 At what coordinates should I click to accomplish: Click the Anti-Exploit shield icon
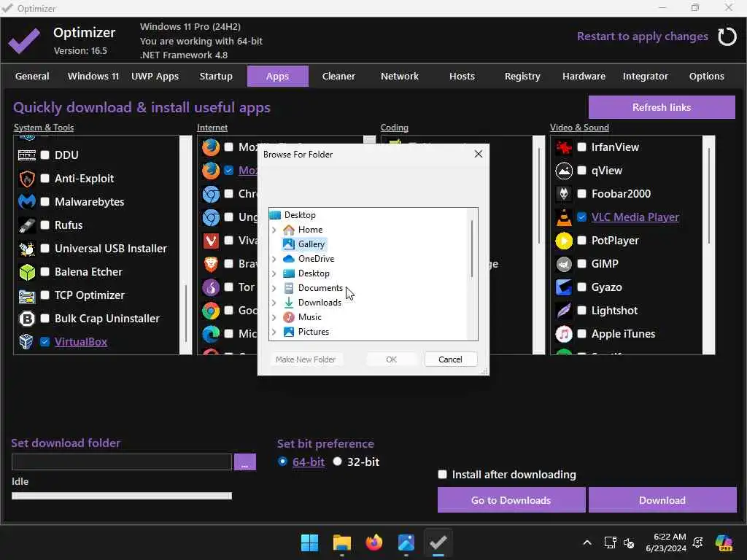click(27, 179)
